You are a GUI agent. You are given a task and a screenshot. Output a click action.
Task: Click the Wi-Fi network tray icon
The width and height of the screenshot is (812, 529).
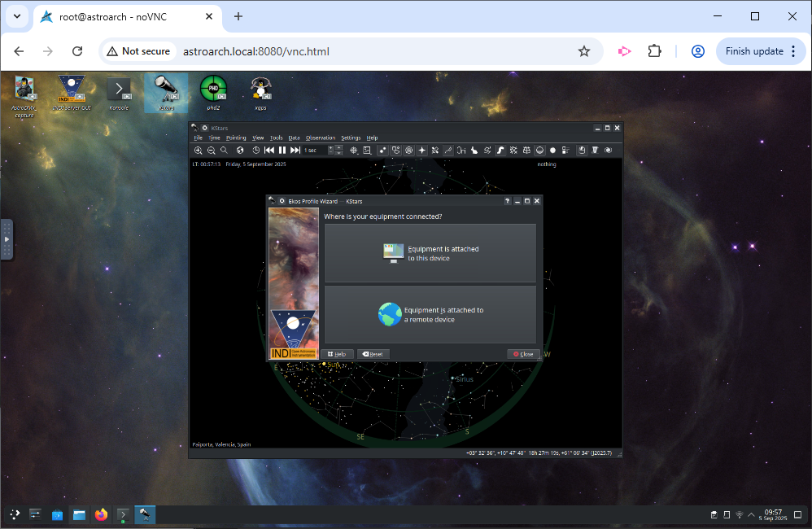click(x=740, y=514)
